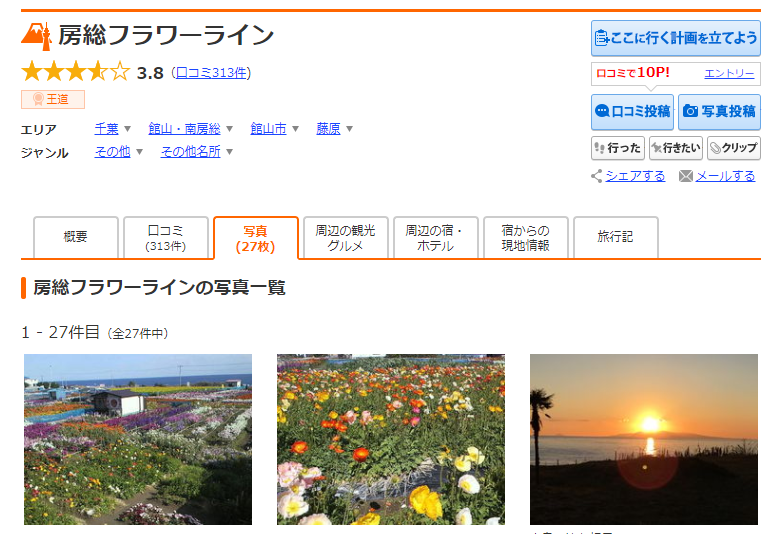Image resolution: width=774 pixels, height=534 pixels.
Task: Click the エントリー link
Action: [729, 74]
